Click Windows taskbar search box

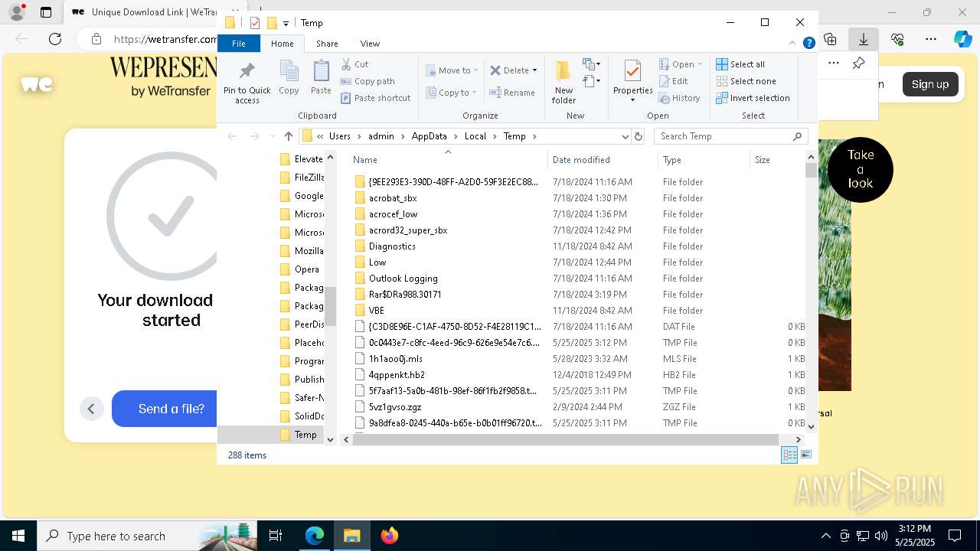click(x=147, y=536)
